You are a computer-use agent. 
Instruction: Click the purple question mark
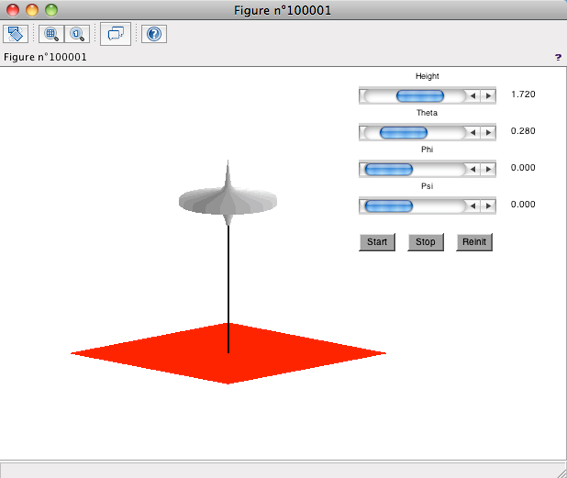click(x=558, y=57)
